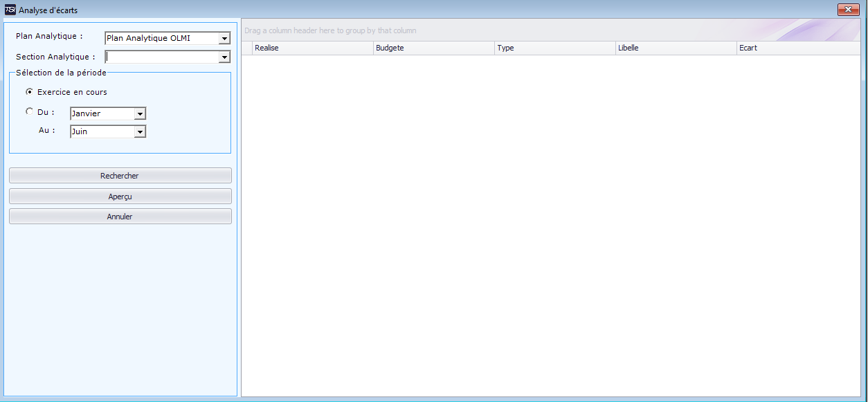Sort by the Type column header
The height and width of the screenshot is (402, 868).
coord(555,48)
